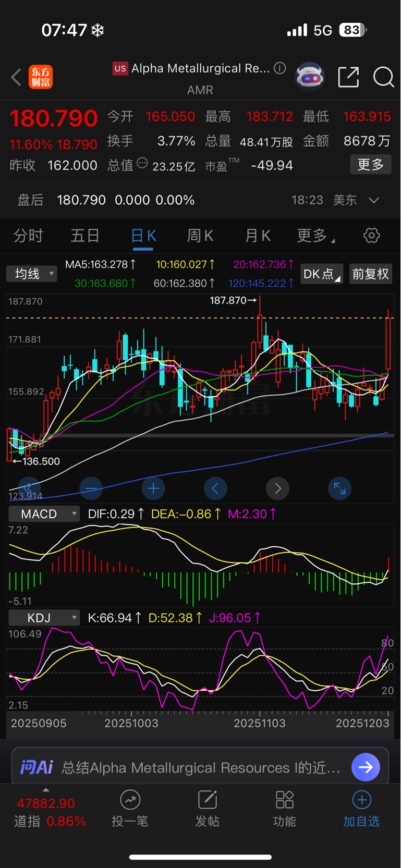Tap the change value 11.60% 18.790
Viewport: 401px width, 868px height.
pyautogui.click(x=54, y=144)
